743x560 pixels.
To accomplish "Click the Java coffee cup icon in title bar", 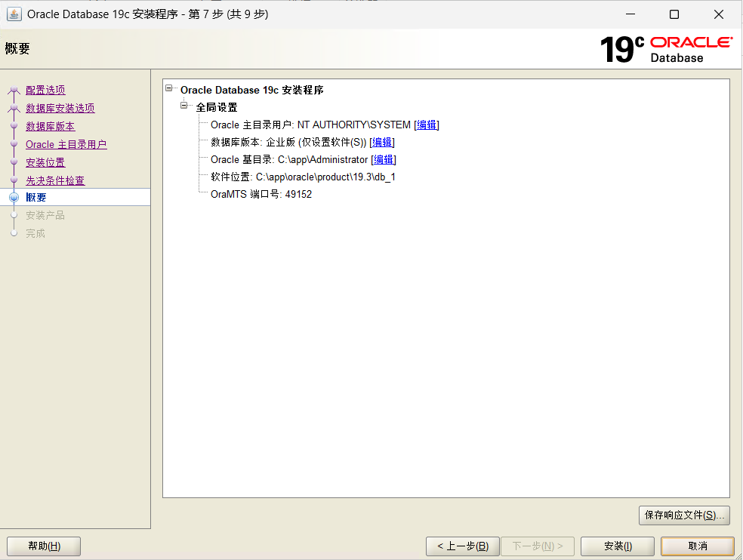I will [x=13, y=14].
